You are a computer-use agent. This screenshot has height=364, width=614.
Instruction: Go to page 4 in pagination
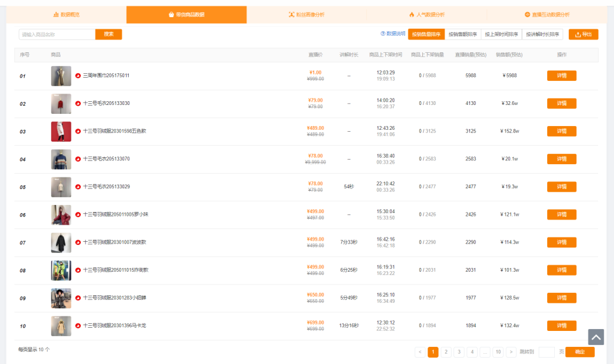(472, 352)
